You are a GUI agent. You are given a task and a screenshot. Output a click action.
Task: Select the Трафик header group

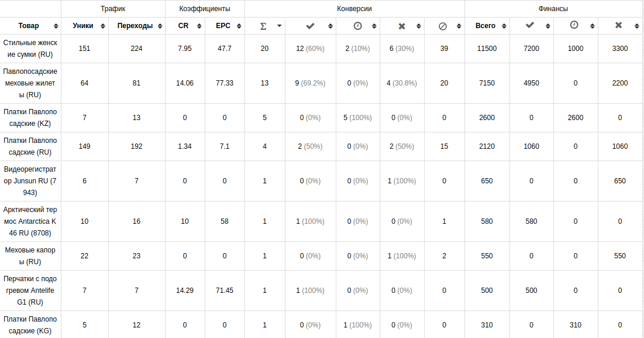(113, 9)
